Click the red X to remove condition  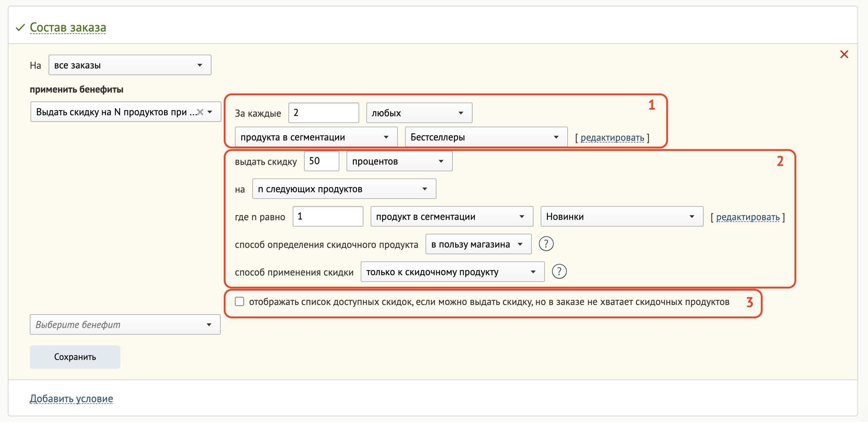pos(844,54)
